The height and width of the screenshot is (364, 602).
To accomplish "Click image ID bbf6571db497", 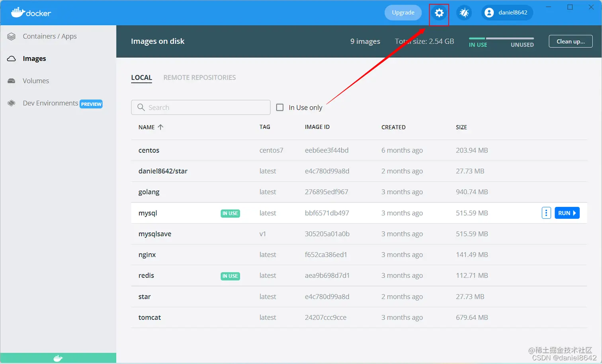I will click(327, 213).
